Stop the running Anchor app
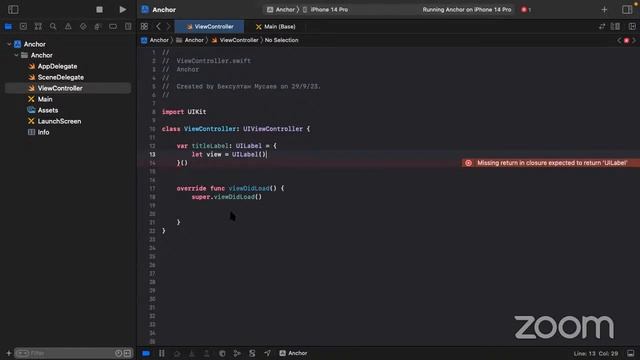The image size is (640, 360). click(x=99, y=9)
